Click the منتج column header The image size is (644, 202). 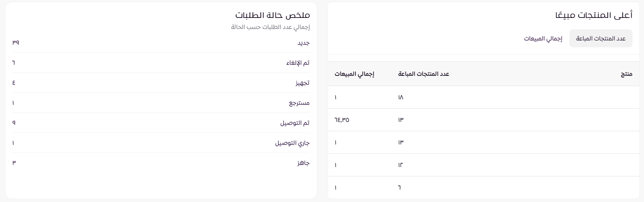[626, 74]
